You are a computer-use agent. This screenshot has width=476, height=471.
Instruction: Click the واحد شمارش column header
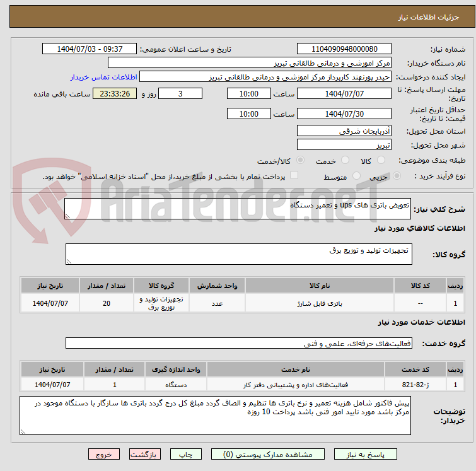coord(217,286)
